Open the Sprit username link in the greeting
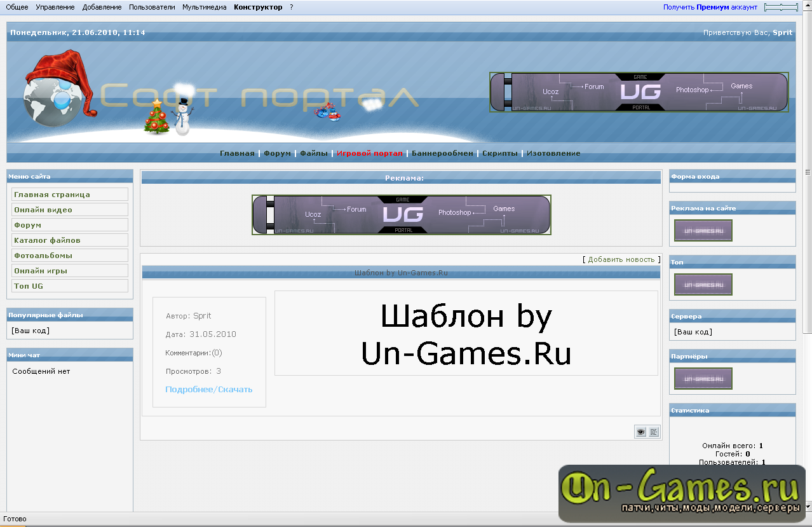Screen dimensions: 812x527 pos(782,32)
